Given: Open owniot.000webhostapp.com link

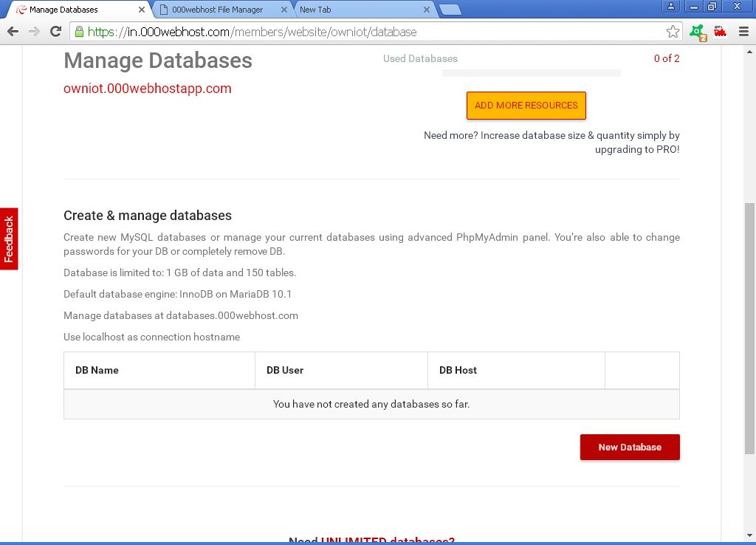Looking at the screenshot, I should (x=148, y=89).
